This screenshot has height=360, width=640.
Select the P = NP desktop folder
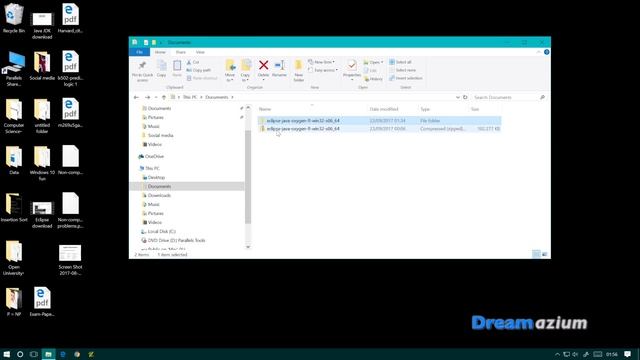click(14, 302)
